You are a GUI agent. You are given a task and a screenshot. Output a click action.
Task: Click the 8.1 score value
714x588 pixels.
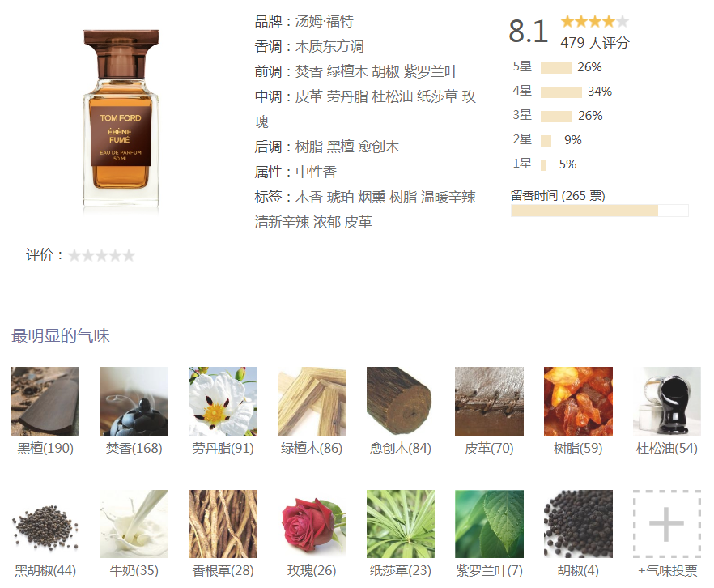coord(528,32)
